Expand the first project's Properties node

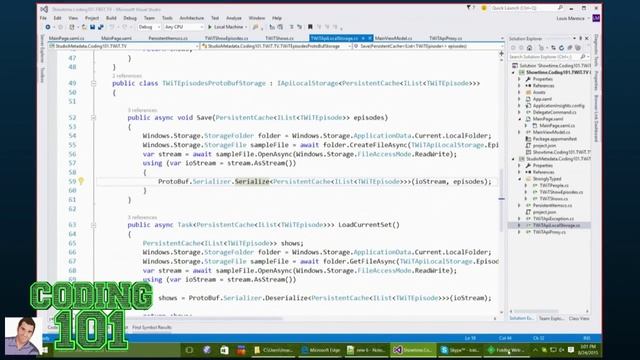[x=519, y=79]
